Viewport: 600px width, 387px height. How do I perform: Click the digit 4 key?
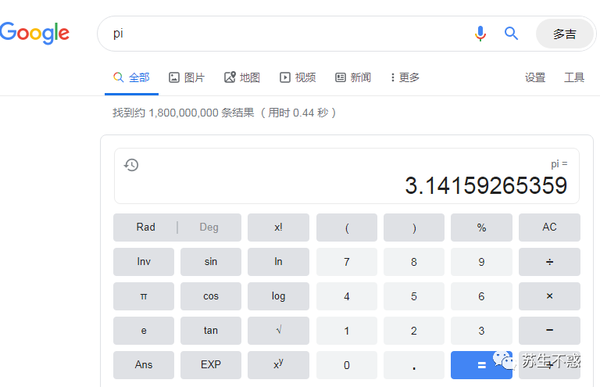pyautogui.click(x=347, y=296)
